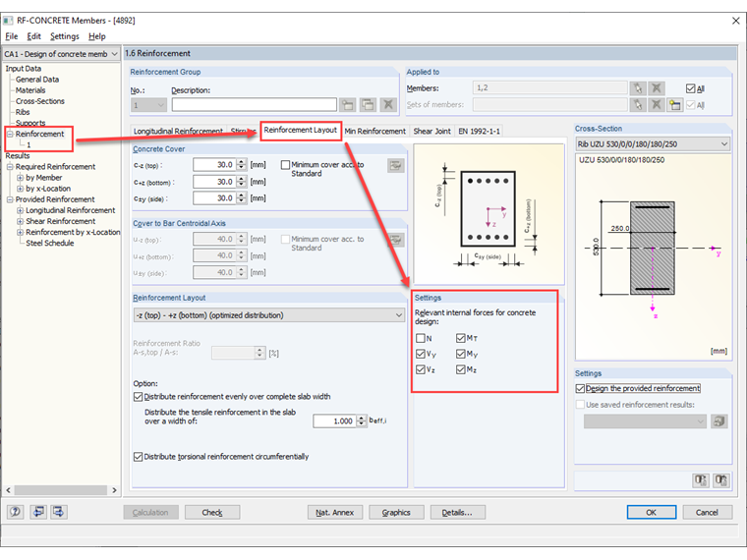Collapse the Required Reinforcement tree node
The height and width of the screenshot is (560, 747).
point(10,167)
